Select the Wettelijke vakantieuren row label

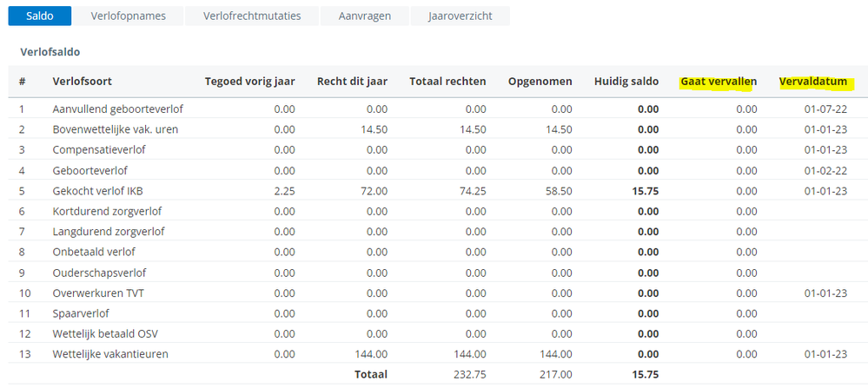click(110, 354)
